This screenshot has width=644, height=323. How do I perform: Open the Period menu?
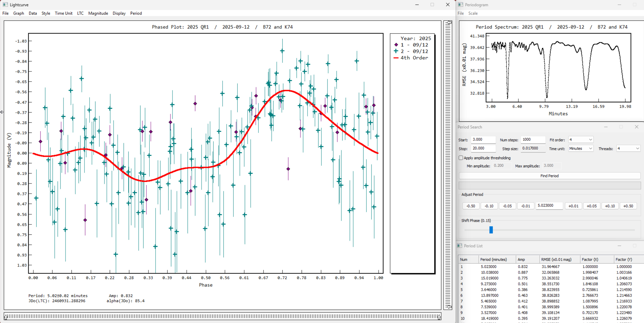click(x=136, y=13)
